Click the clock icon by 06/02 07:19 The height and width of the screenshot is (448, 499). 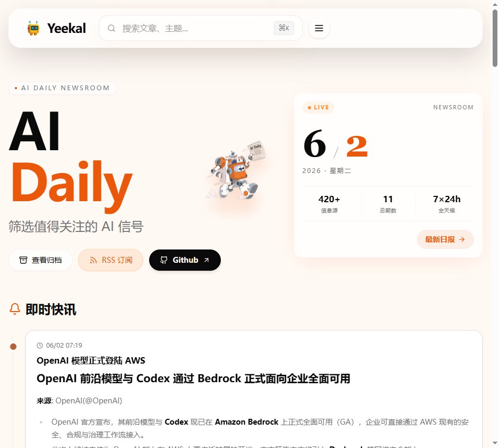tap(40, 346)
